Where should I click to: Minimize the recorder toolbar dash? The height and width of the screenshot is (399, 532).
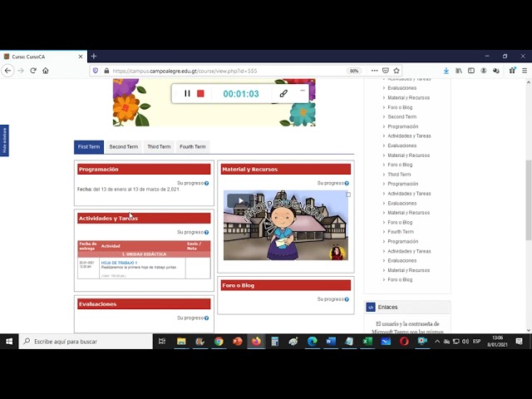click(x=303, y=91)
